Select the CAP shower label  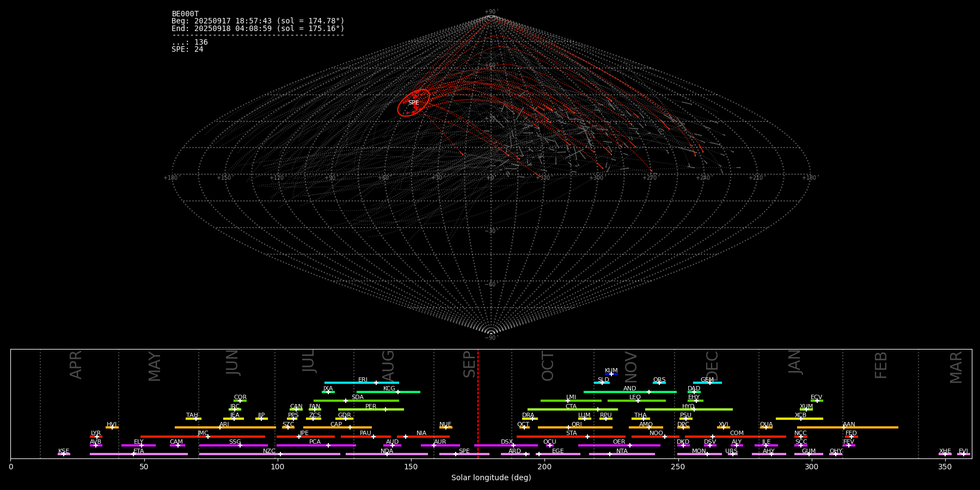coord(336,425)
